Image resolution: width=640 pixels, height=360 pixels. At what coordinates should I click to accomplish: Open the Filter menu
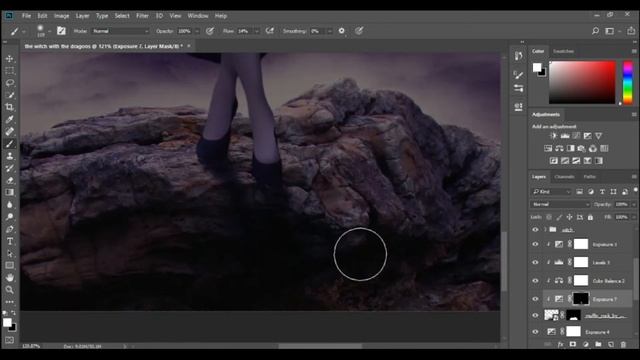pos(142,16)
